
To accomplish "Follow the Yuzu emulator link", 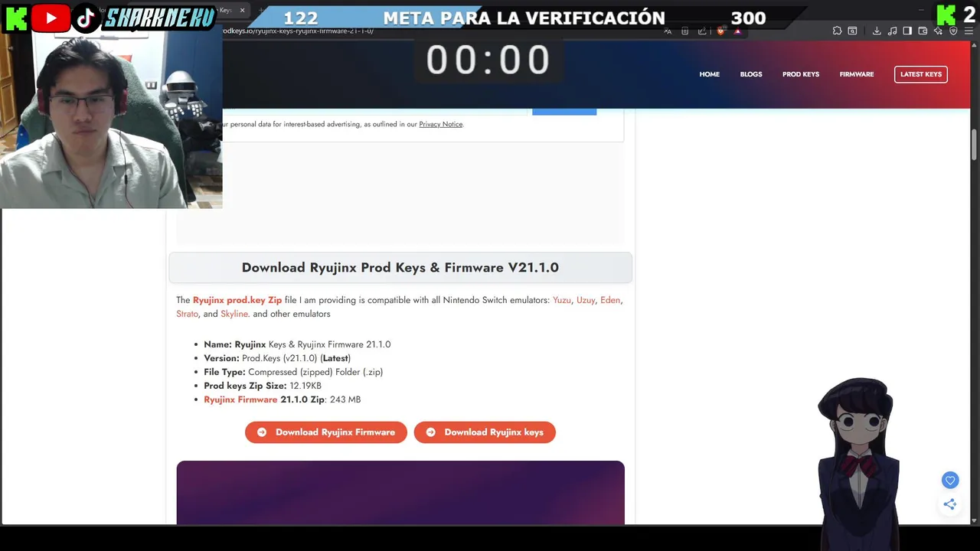I will click(x=562, y=300).
